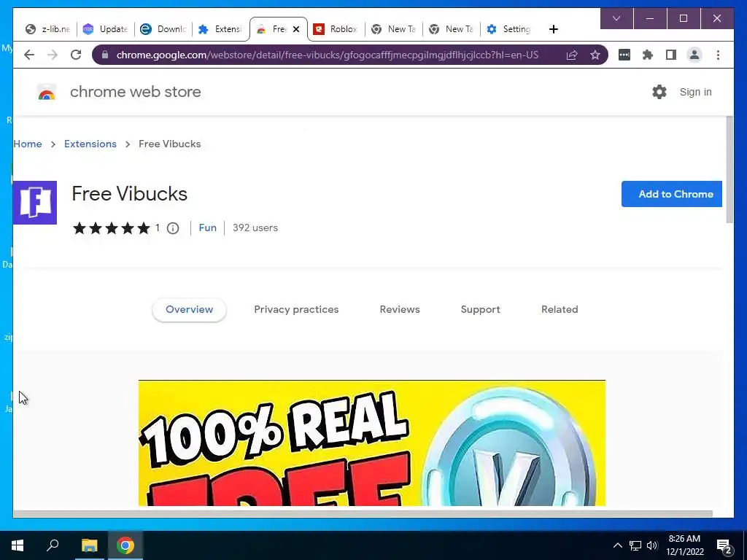Open Windows taskbar search
This screenshot has height=560, width=747.
tap(53, 545)
